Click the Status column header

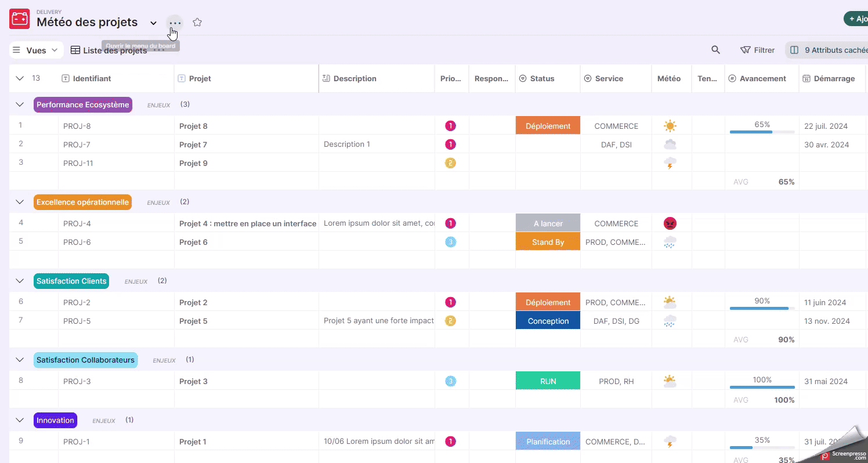pyautogui.click(x=542, y=78)
